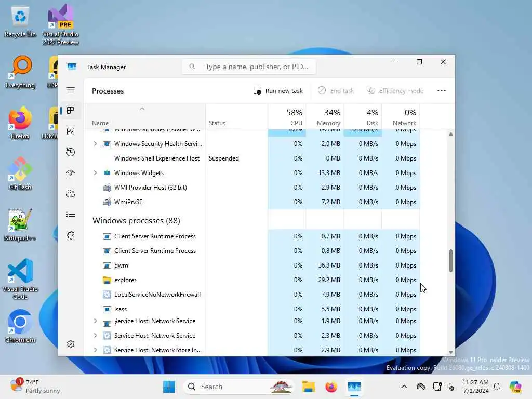This screenshot has width=532, height=399.
Task: Select the lsass process row
Action: pyautogui.click(x=252, y=309)
